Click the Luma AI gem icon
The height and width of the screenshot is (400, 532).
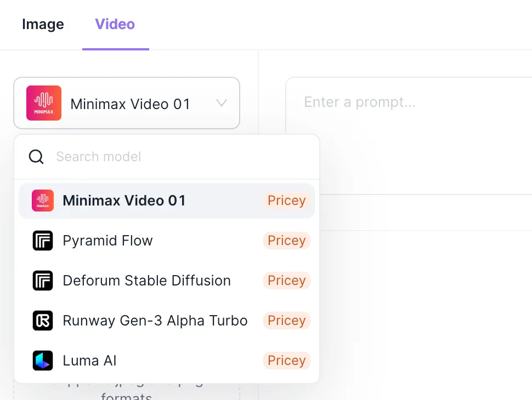tap(43, 361)
